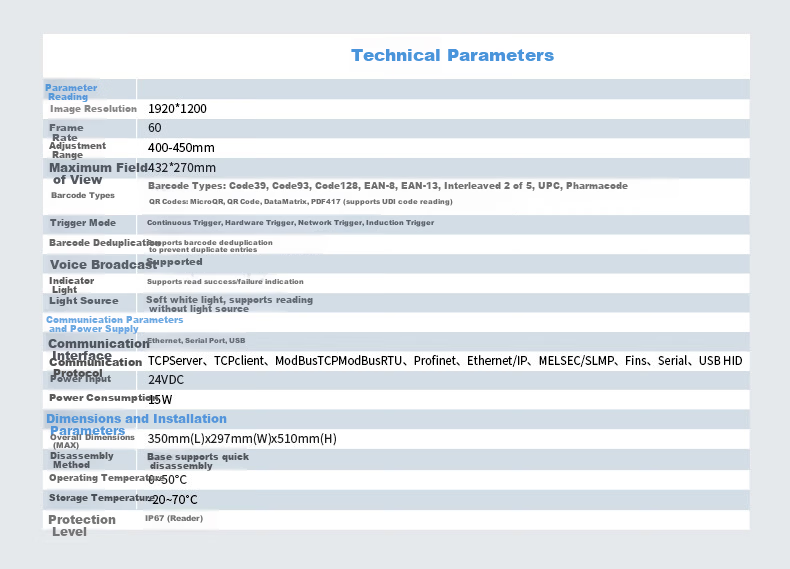
Task: Select the 'Parameter Reading' section header
Action: pos(71,92)
